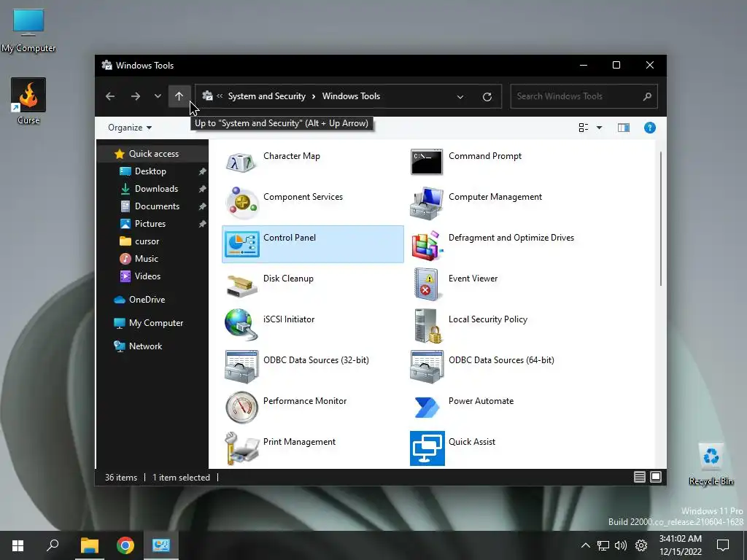Expand the System and Security breadcrumb arrow

(x=314, y=96)
